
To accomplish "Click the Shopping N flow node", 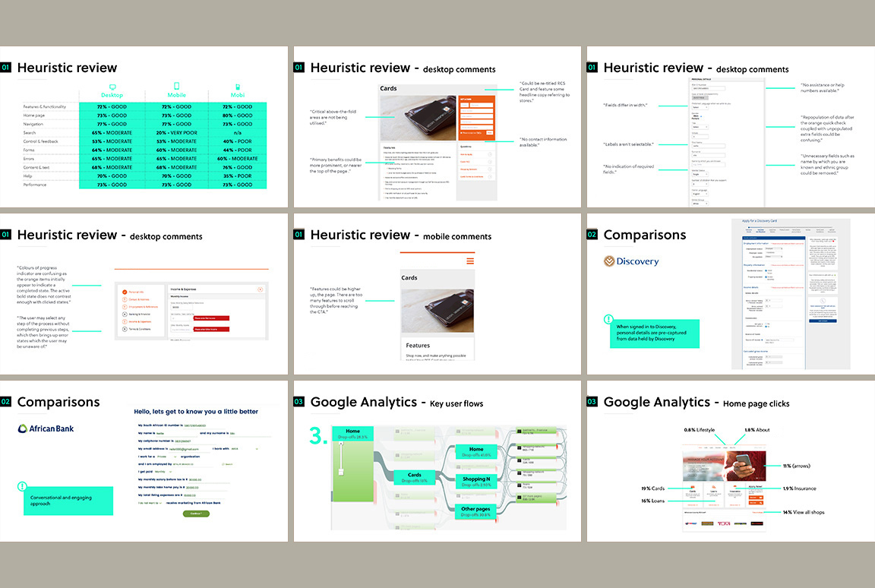I will pos(476,480).
